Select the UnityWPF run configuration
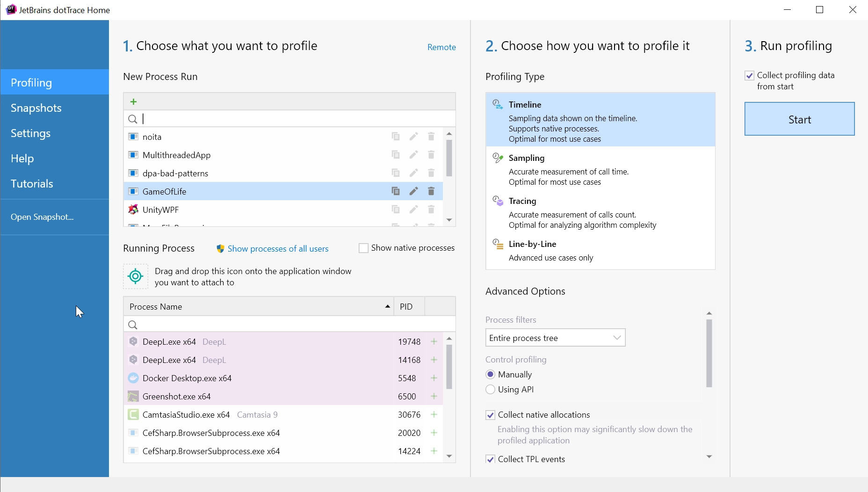 pyautogui.click(x=283, y=210)
